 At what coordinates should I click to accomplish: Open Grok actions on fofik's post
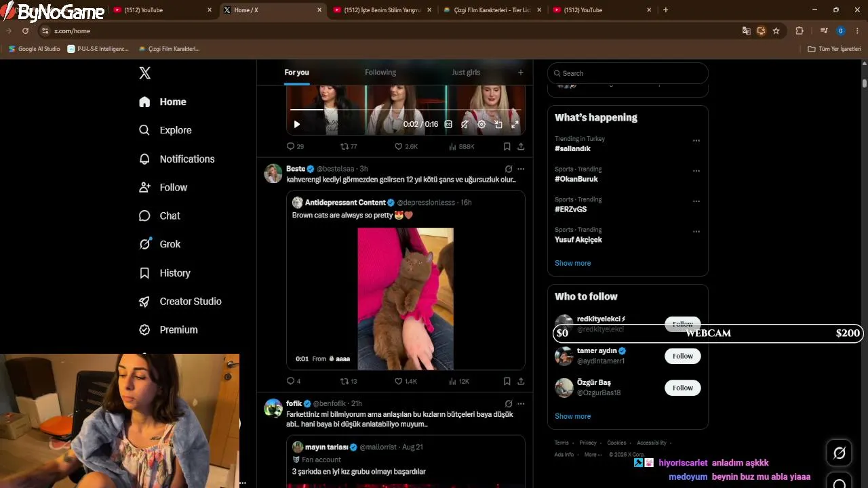click(x=509, y=404)
